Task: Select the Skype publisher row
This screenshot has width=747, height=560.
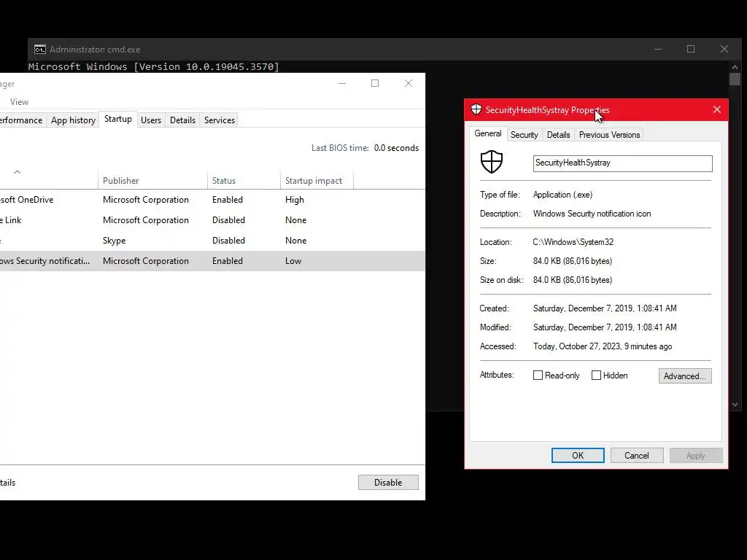Action: [x=212, y=241]
